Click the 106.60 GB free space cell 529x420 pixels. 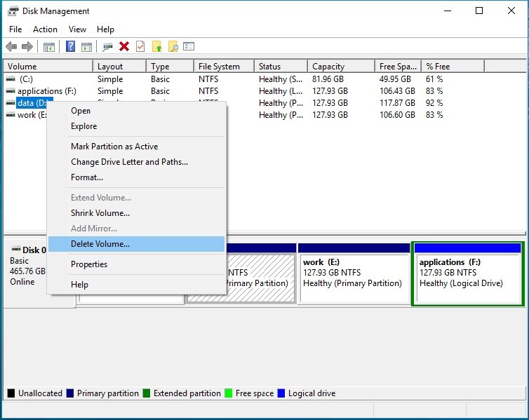pyautogui.click(x=397, y=115)
